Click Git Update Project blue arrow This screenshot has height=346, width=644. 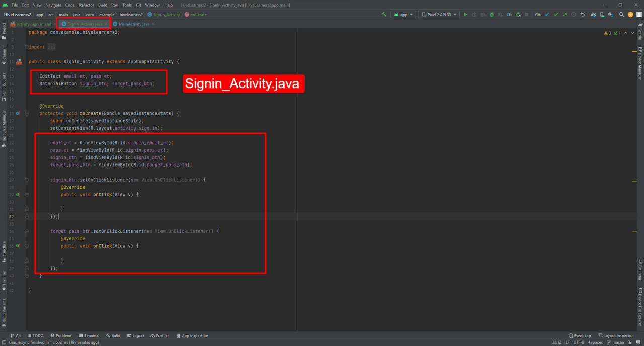click(547, 15)
